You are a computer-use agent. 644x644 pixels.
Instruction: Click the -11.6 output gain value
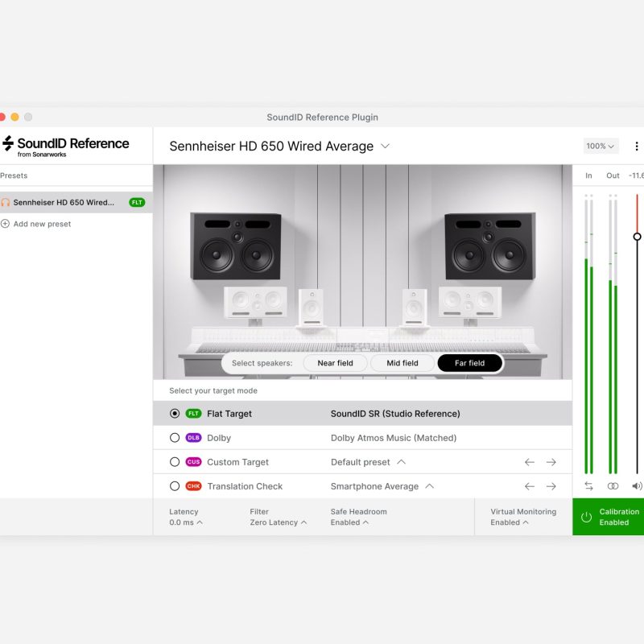tap(636, 175)
